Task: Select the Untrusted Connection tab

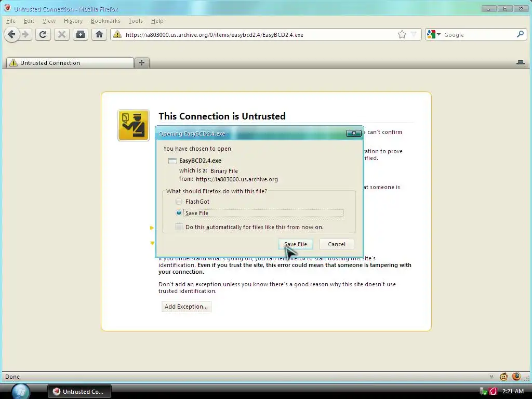Action: click(70, 63)
